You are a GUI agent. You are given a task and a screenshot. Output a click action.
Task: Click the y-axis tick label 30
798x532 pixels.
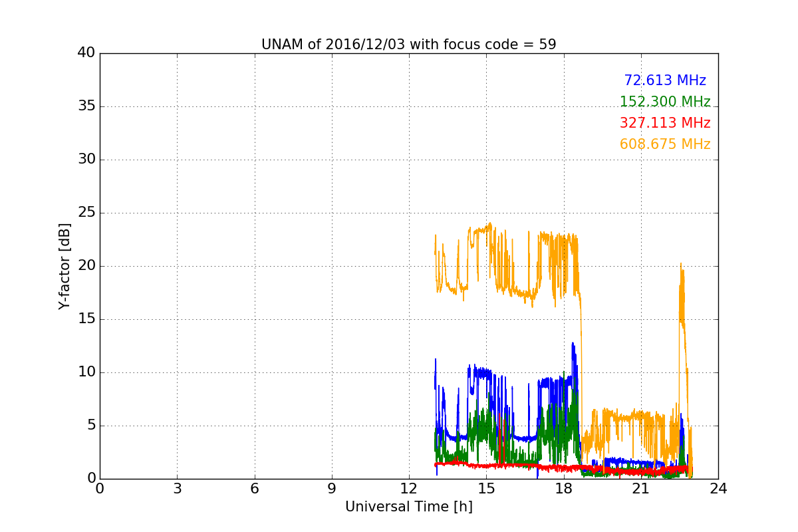click(x=86, y=160)
